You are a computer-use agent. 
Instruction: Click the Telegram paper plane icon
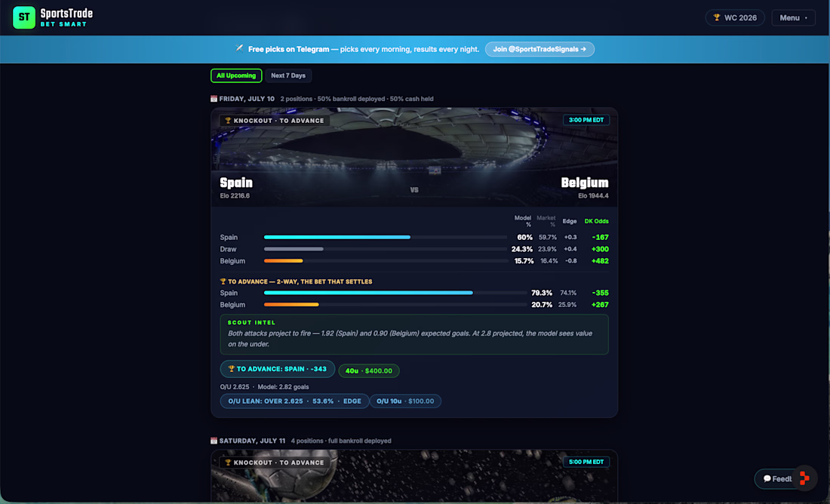[x=239, y=49]
